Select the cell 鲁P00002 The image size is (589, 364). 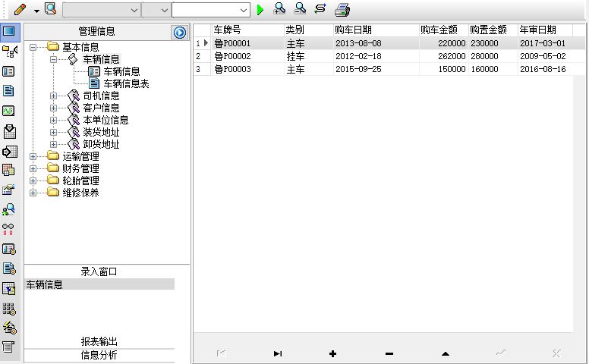tap(247, 56)
